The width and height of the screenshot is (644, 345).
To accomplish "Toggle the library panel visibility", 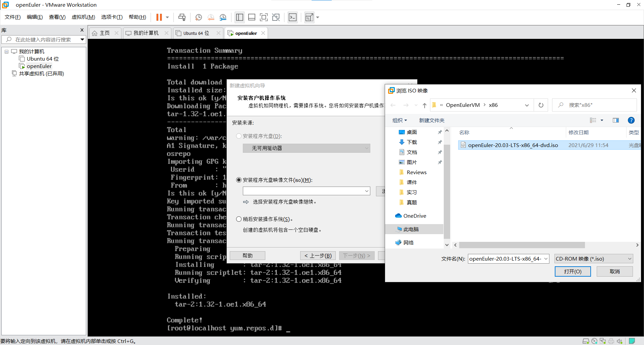I will pyautogui.click(x=239, y=17).
